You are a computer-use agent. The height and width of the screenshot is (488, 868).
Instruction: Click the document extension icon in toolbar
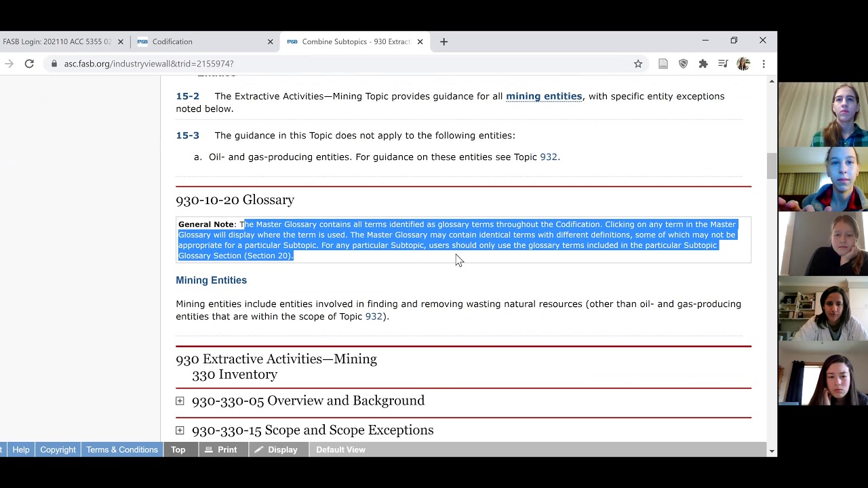(x=663, y=64)
